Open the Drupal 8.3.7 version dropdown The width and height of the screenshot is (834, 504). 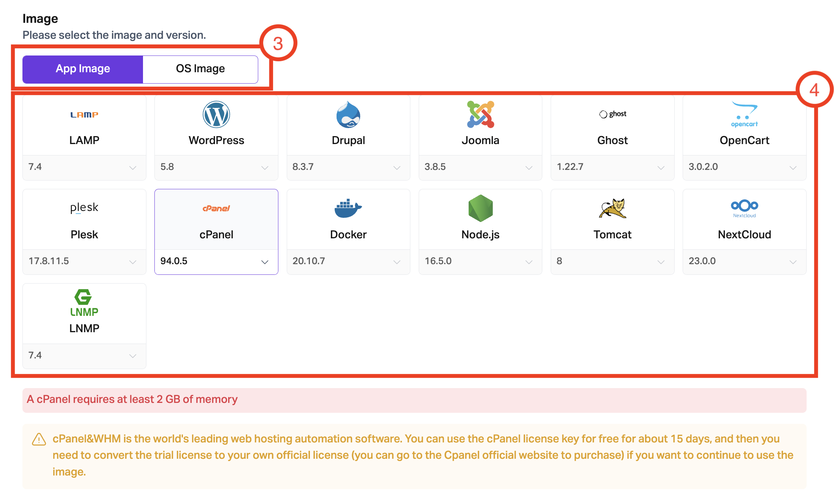(x=348, y=167)
